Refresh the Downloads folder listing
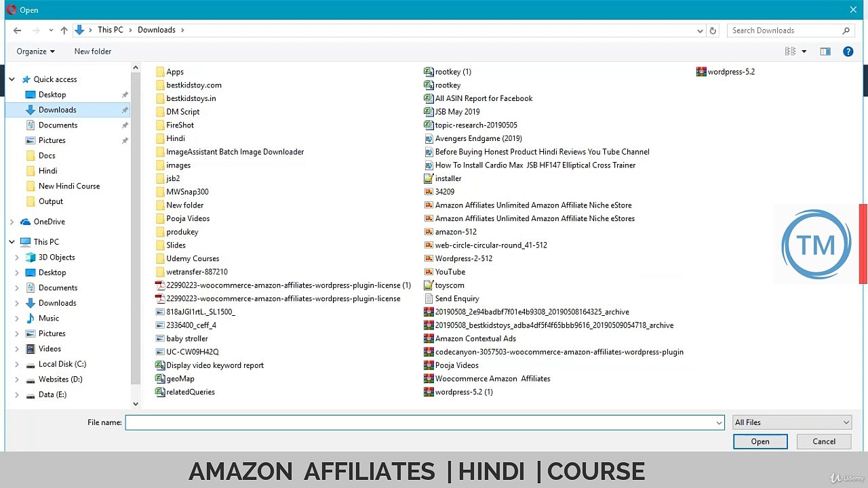The image size is (868, 488). (713, 30)
